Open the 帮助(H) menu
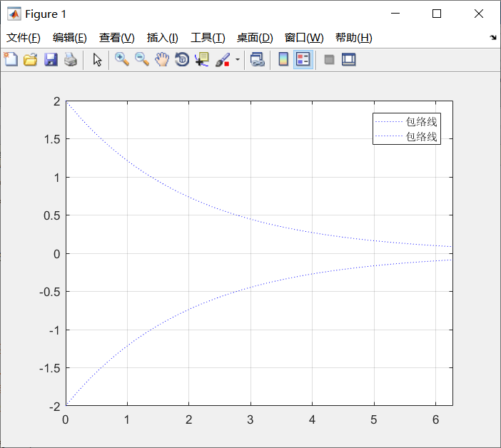 (x=354, y=38)
